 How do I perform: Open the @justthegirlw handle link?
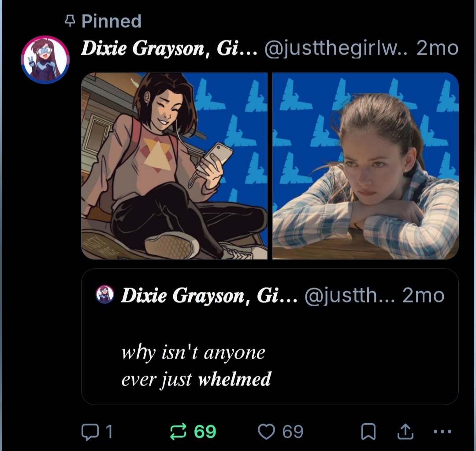coord(337,49)
